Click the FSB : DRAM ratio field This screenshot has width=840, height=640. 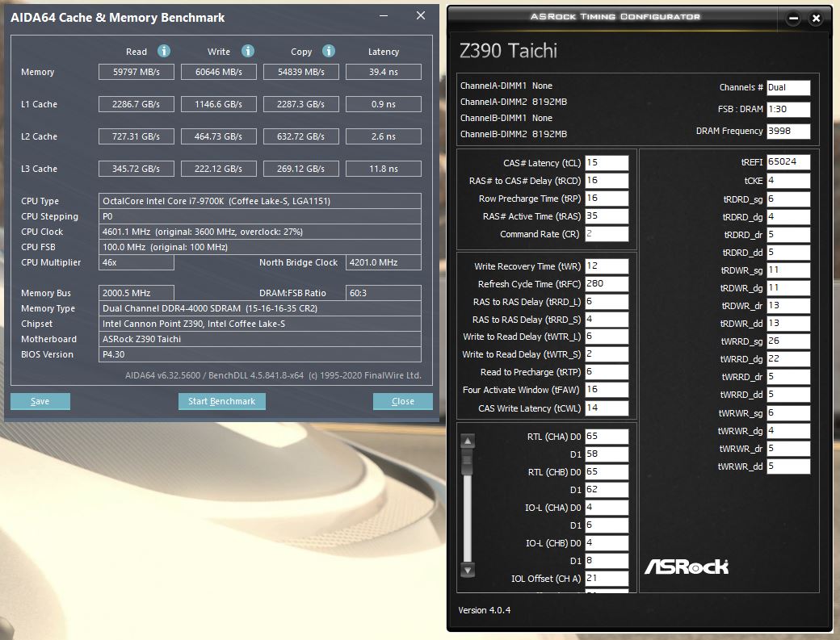click(788, 109)
